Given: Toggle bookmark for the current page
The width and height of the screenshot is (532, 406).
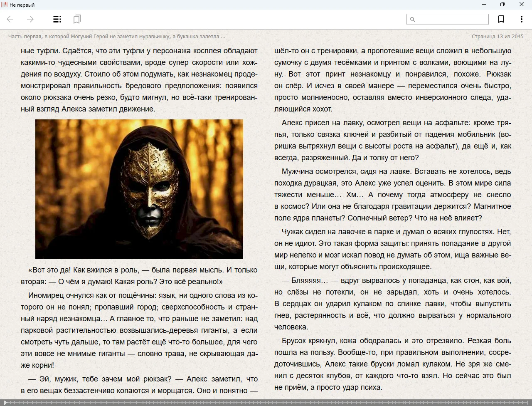Looking at the screenshot, I should coord(501,19).
